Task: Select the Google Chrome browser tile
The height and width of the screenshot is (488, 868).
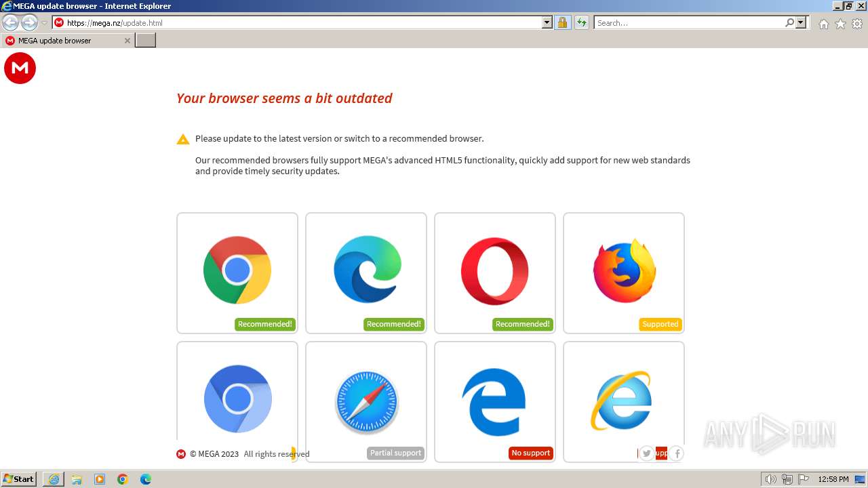Action: tap(237, 273)
